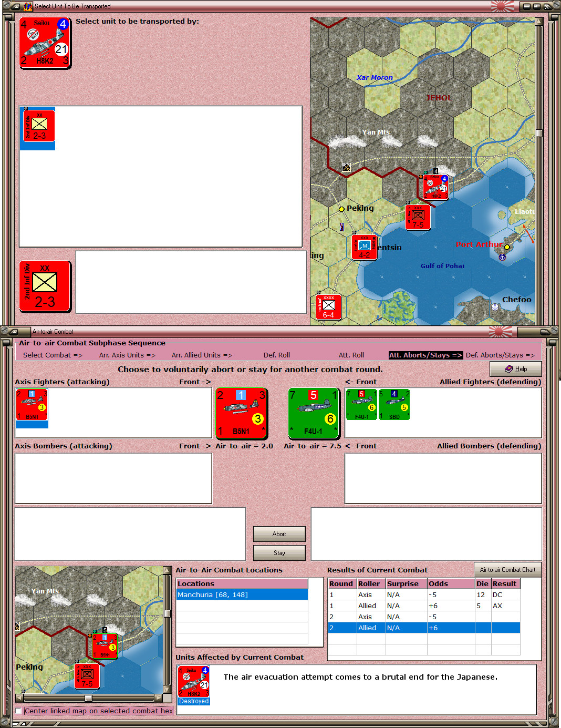The image size is (561, 728).
Task: Click the Select Combat sequence step
Action: pyautogui.click(x=53, y=355)
